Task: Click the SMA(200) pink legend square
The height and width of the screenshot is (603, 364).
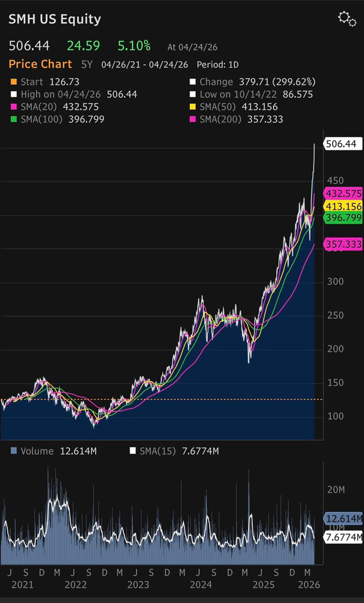Action: [193, 119]
